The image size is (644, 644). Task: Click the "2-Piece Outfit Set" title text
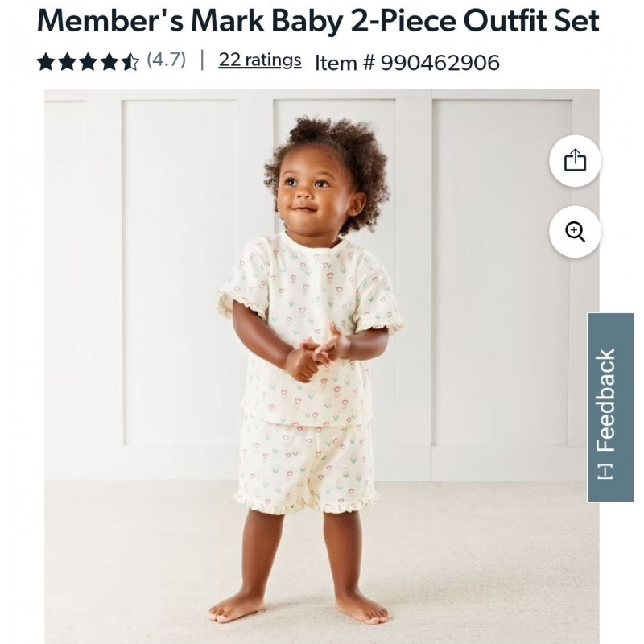tap(475, 21)
